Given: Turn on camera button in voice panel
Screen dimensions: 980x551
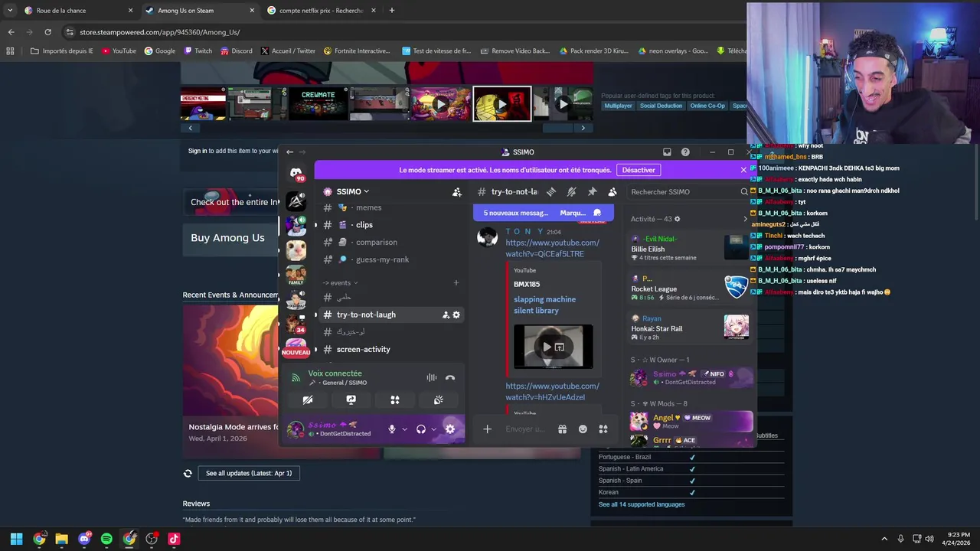Looking at the screenshot, I should [x=308, y=399].
